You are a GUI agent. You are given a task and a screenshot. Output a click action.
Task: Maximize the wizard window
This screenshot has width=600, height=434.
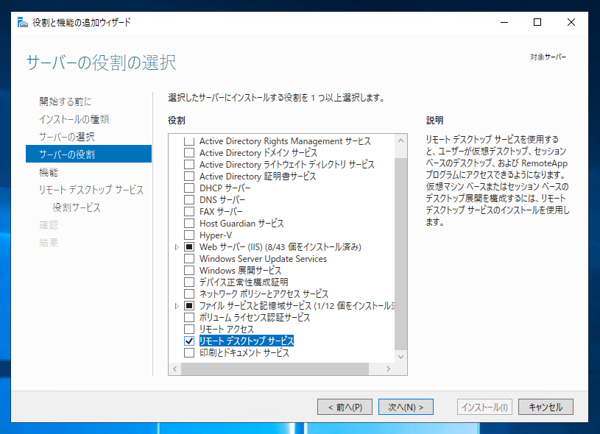pos(537,23)
